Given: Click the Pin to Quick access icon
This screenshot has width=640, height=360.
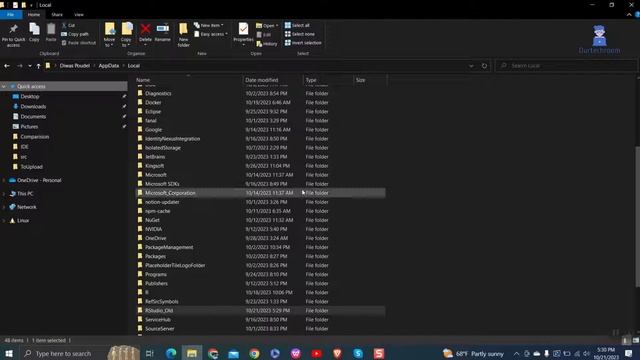Looking at the screenshot, I should click(13, 30).
